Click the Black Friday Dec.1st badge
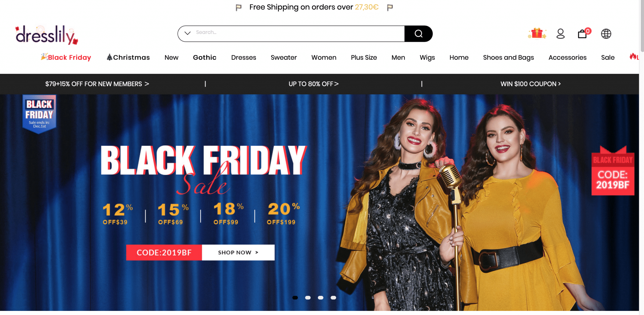The height and width of the screenshot is (315, 644). pos(39,114)
